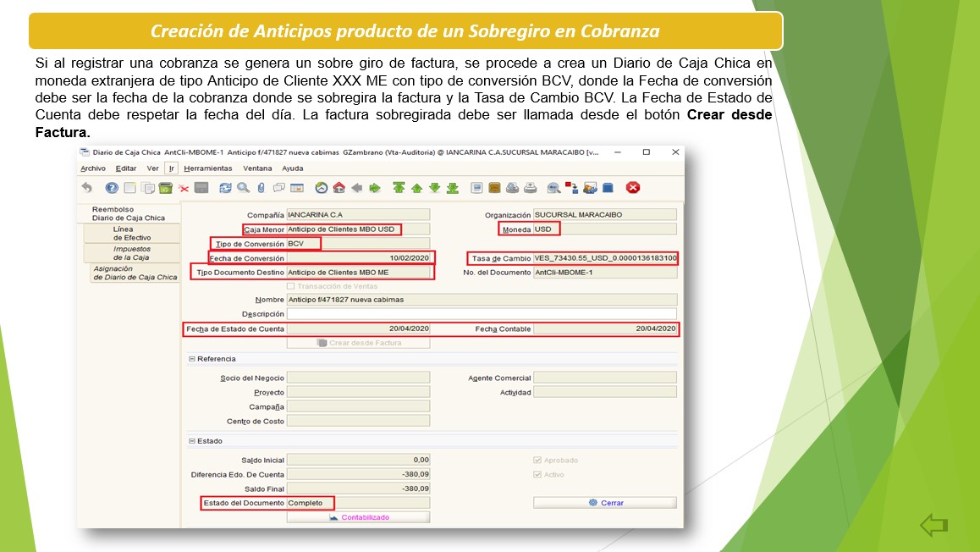
Task: Switch to Impuestos de la Caja tab
Action: click(132, 253)
